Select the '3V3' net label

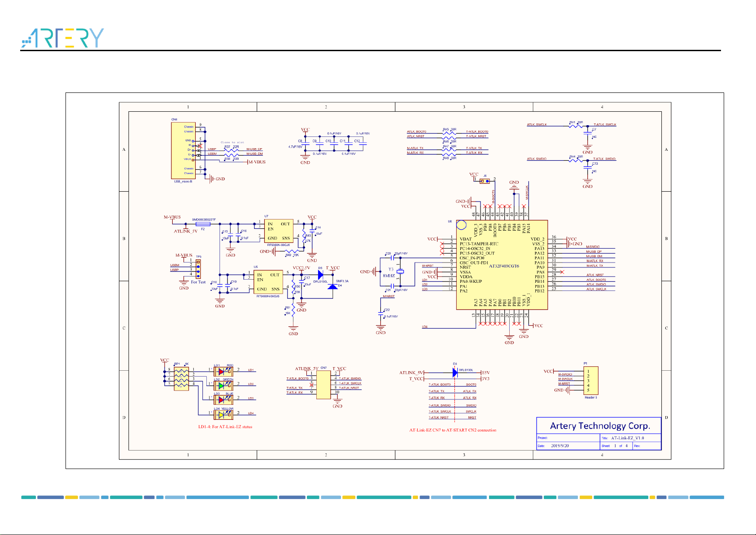point(485,379)
